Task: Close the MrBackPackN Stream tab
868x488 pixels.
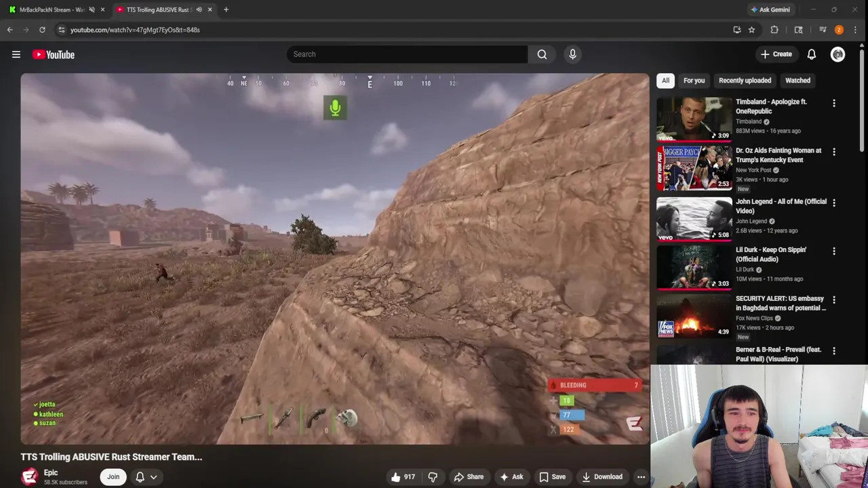Action: point(102,9)
